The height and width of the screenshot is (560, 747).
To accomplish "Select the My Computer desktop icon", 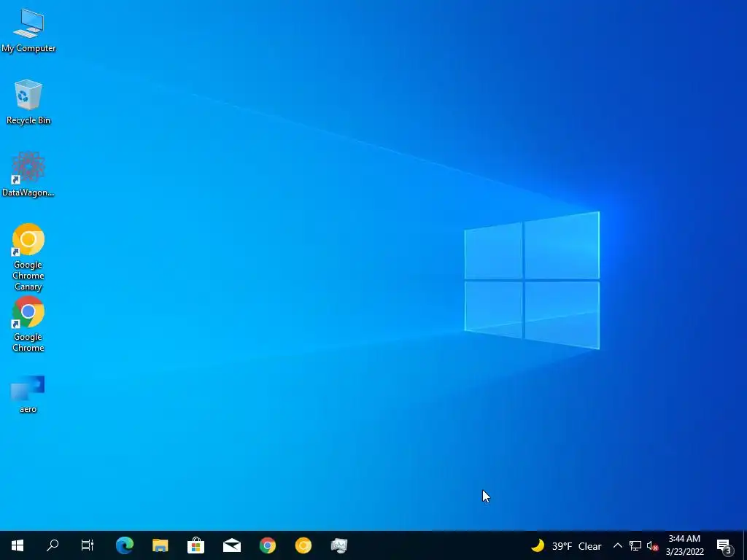I will coord(28,31).
